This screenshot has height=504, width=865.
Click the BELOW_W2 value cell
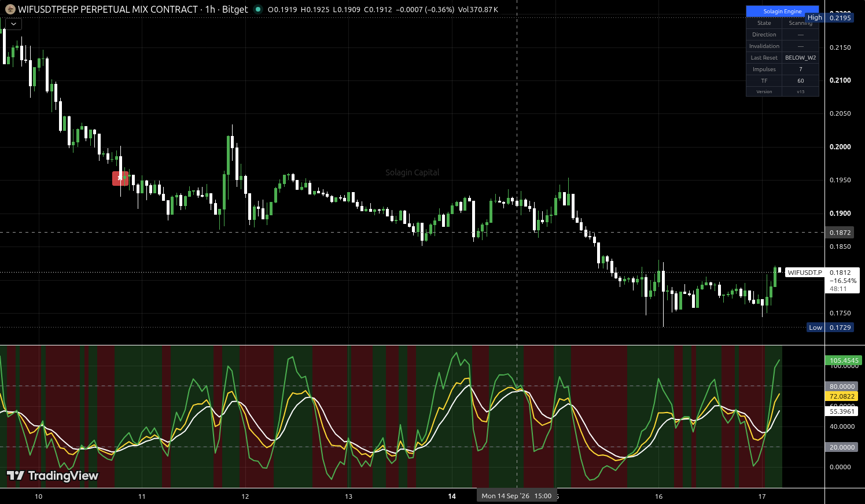point(800,58)
